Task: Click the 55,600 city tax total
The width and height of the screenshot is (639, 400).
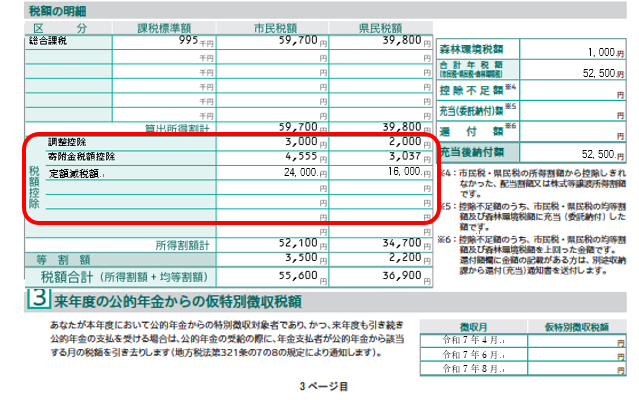Action: pos(298,276)
